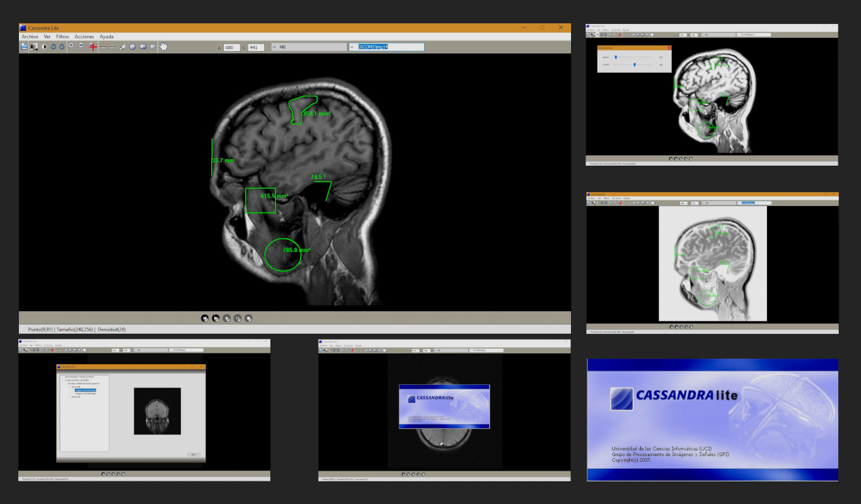
Task: Select the ellipse measurement tool
Action: coord(132,47)
